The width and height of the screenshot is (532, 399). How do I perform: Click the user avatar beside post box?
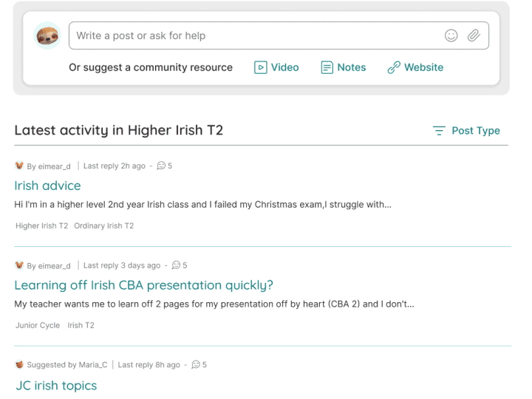tap(47, 35)
